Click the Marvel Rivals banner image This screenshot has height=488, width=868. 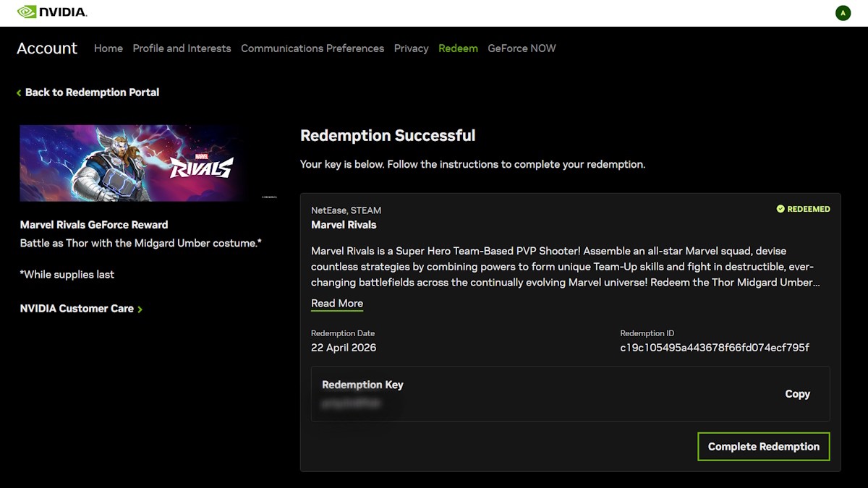click(148, 163)
